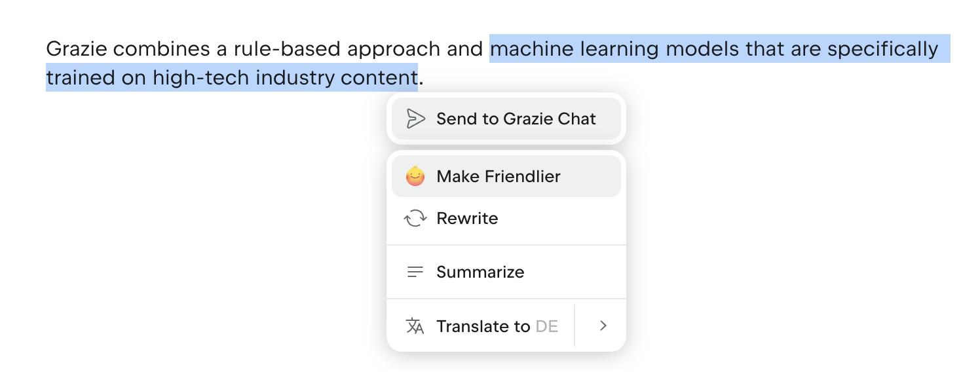Choose Send to Grazie Chat

coord(506,119)
